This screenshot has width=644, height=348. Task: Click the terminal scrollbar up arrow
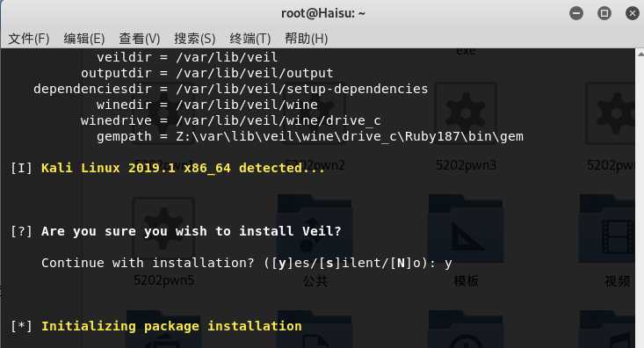640,54
